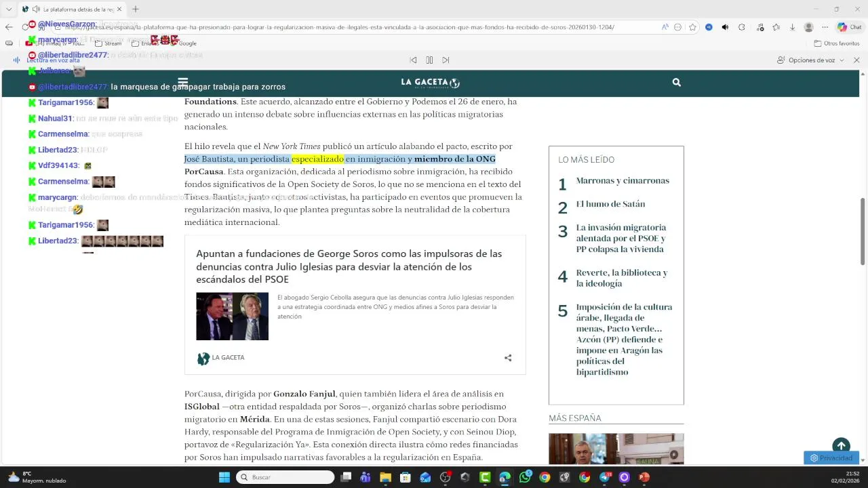Click the Más España video thumbnail

pos(616,449)
